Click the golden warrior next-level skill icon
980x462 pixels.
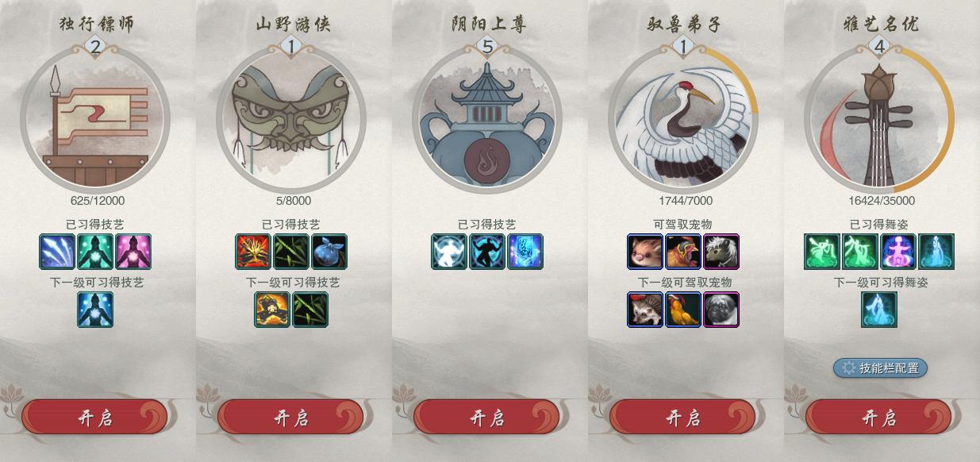[x=272, y=310]
